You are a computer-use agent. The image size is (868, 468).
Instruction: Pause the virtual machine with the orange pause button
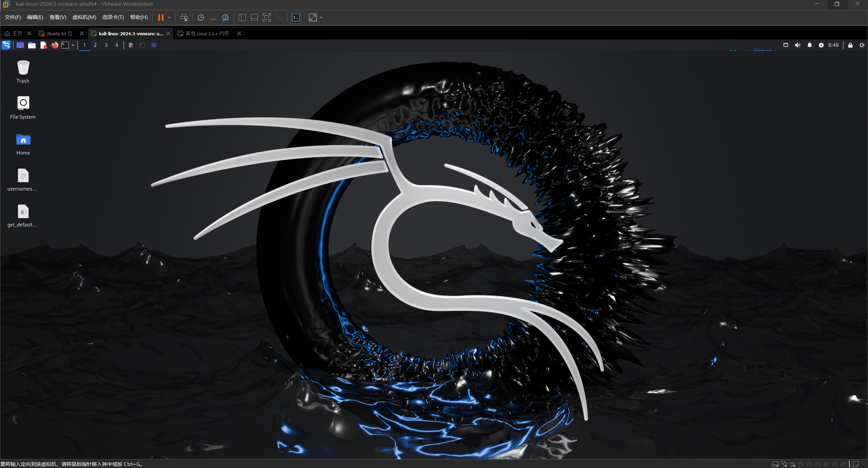(x=161, y=18)
